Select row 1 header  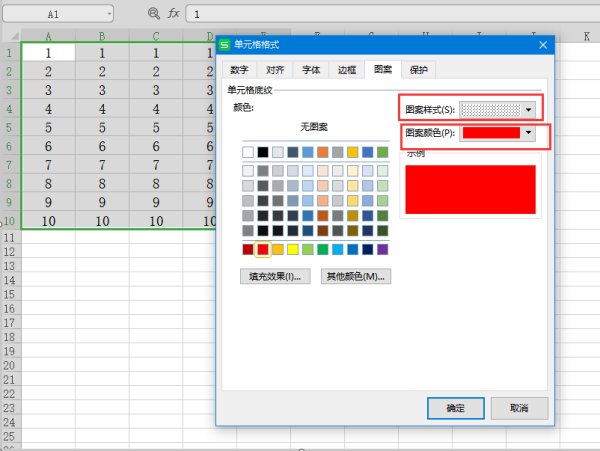(x=10, y=53)
